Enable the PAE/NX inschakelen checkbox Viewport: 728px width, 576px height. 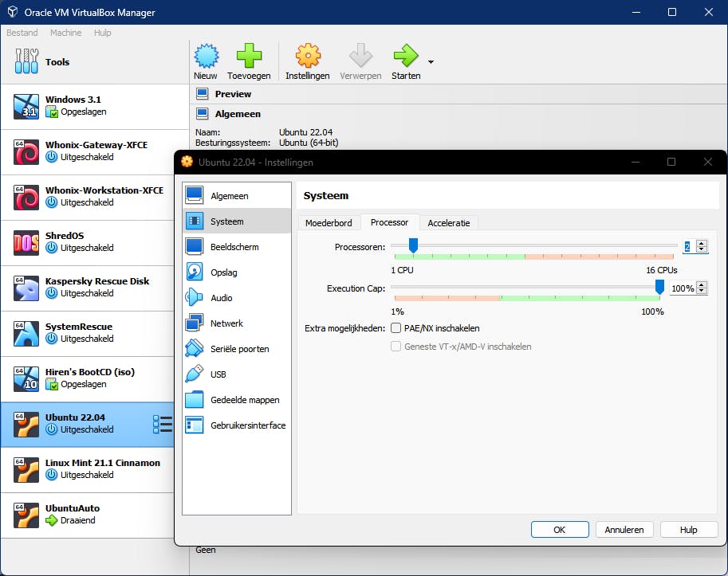395,328
